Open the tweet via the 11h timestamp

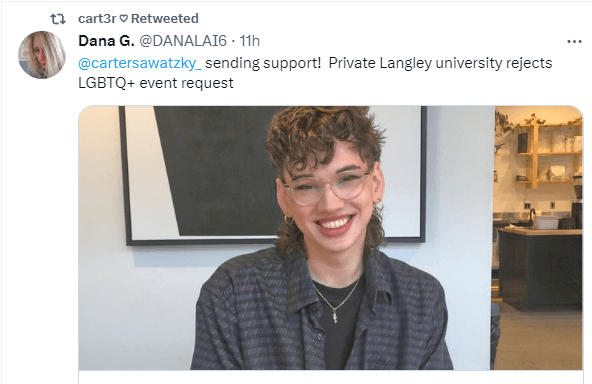click(250, 41)
